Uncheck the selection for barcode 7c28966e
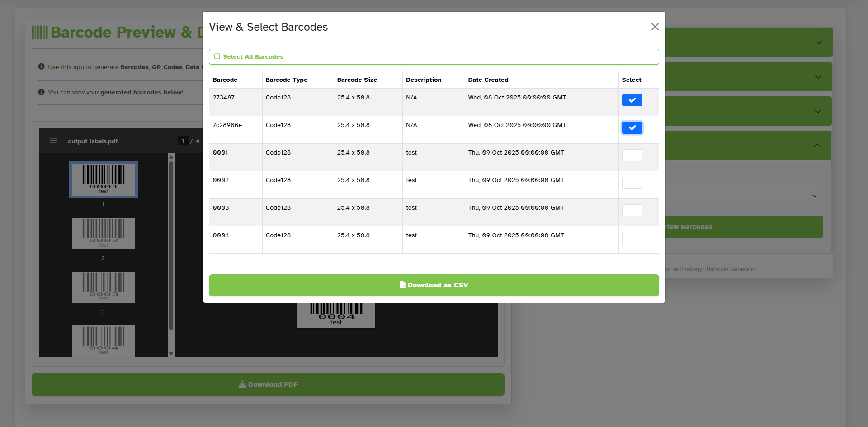This screenshot has width=868, height=427. coord(632,127)
